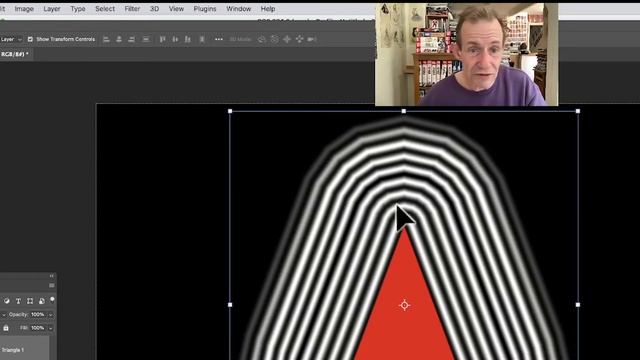Open the Help menu
Viewport: 640px width, 360px height.
click(268, 9)
